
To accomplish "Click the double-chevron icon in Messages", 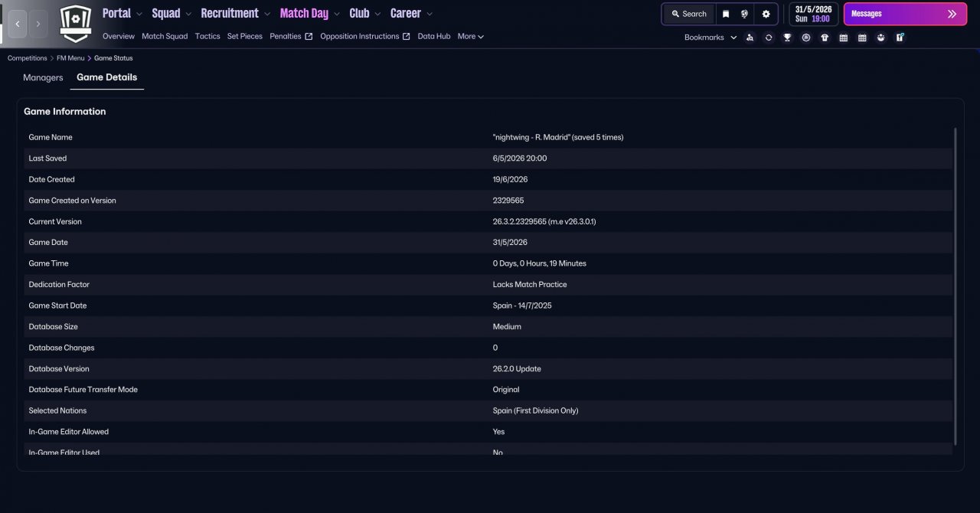I will pyautogui.click(x=952, y=14).
